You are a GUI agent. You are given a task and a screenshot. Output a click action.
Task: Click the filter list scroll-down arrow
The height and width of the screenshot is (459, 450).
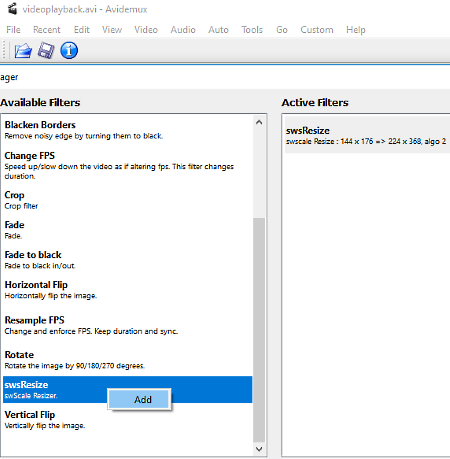259,449
